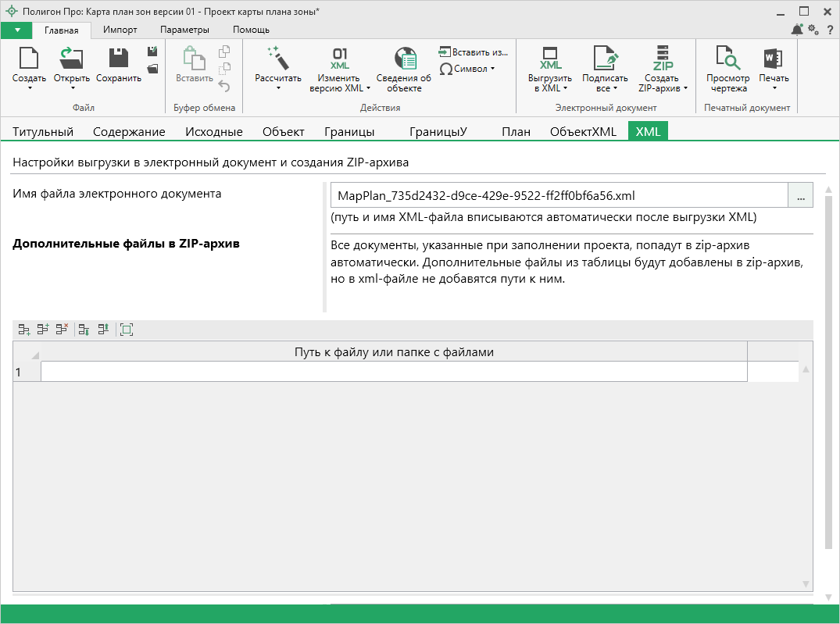Click the Сохранить floppy disk icon
The height and width of the screenshot is (624, 840).
(118, 59)
